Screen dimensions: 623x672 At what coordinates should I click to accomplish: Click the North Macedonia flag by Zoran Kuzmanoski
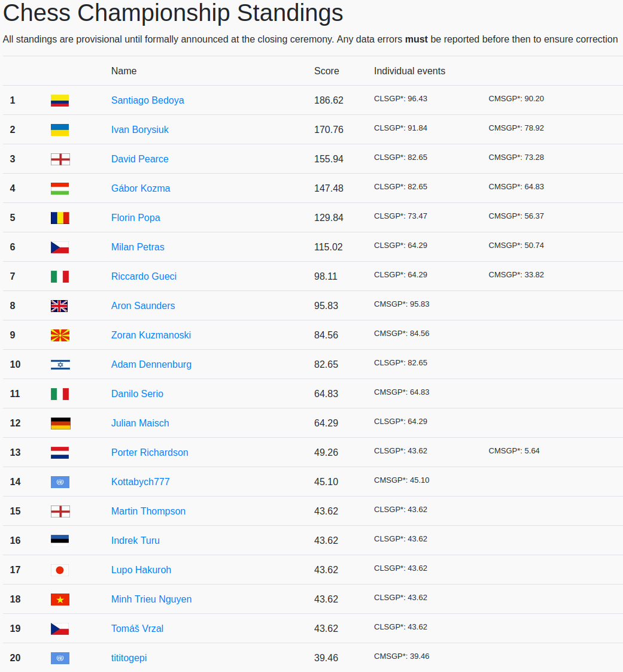click(x=60, y=335)
